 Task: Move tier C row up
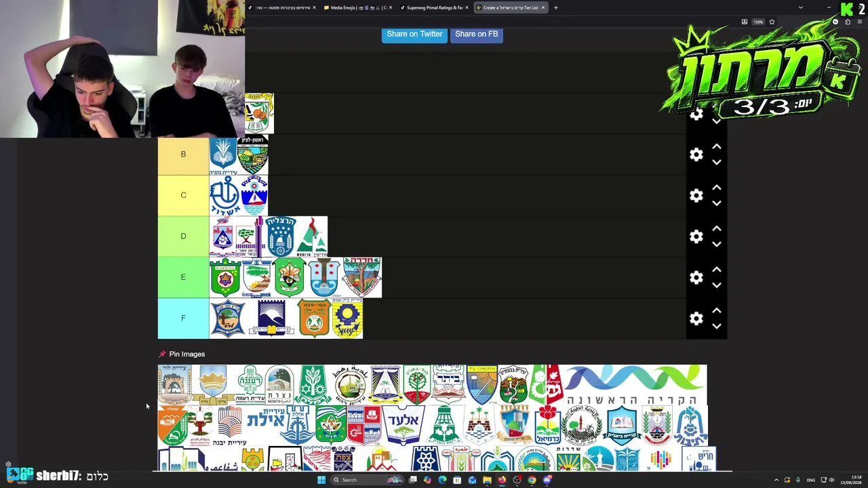coord(717,188)
